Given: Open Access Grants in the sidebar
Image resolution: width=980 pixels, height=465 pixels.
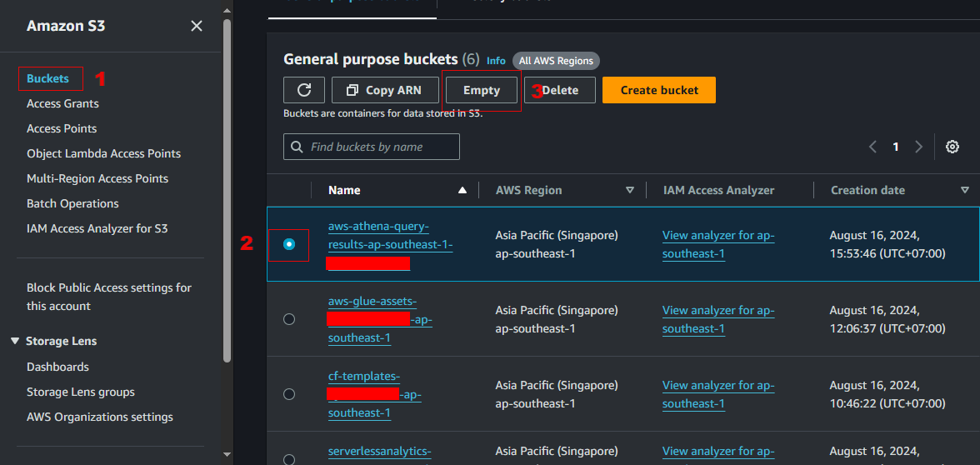Looking at the screenshot, I should [x=62, y=103].
